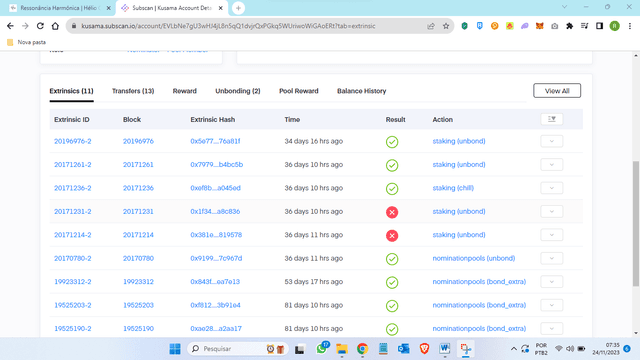
Task: Click the page vertical scrollbar thumb
Action: 636,224
